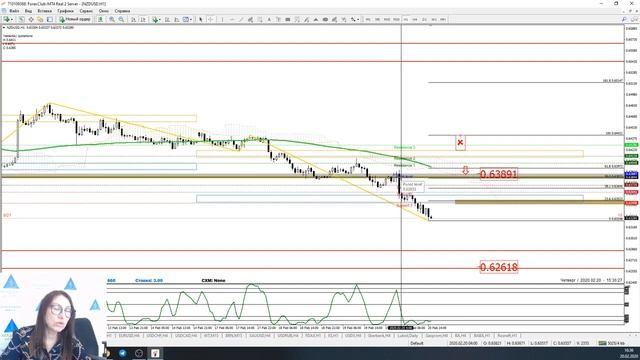The width and height of the screenshot is (640, 360).
Task: Click the Default profile in status bar
Action: coord(417,343)
